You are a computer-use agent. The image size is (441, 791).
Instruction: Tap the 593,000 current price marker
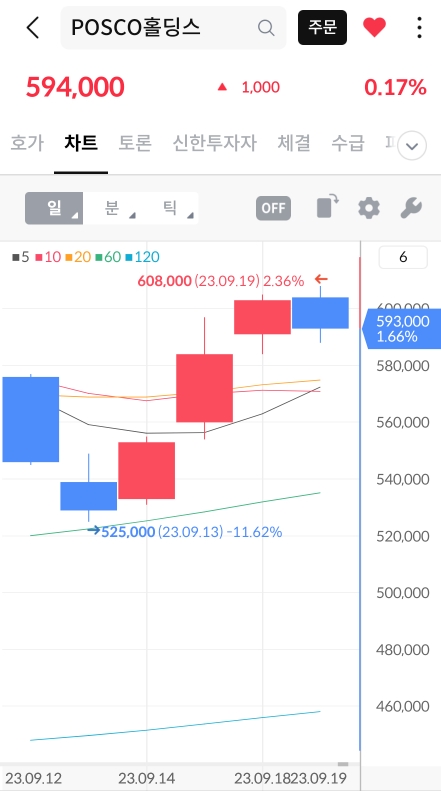pyautogui.click(x=402, y=328)
